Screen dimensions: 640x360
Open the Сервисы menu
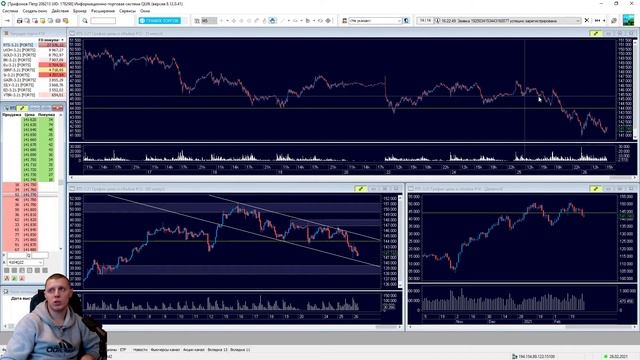pos(127,11)
